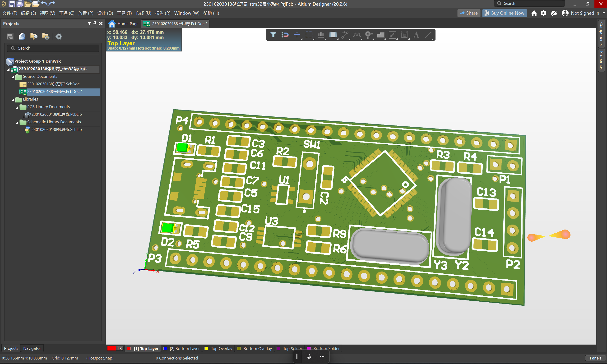Collapse the Libraries folder tree
607x364 pixels.
(13, 100)
